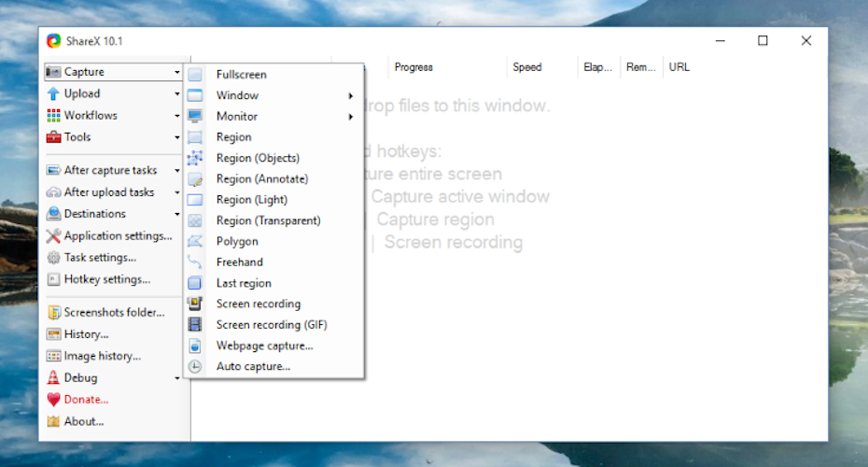Click the Monitor capture icon
Screen dimensions: 868x467
195,117
